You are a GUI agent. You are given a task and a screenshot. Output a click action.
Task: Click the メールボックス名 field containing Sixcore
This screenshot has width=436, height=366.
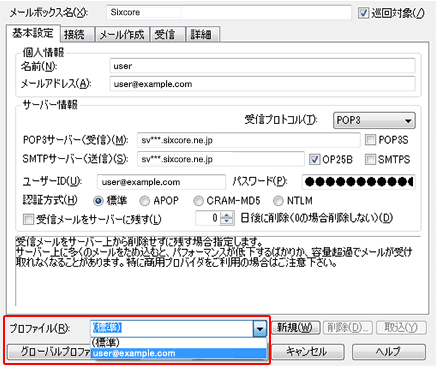(229, 12)
